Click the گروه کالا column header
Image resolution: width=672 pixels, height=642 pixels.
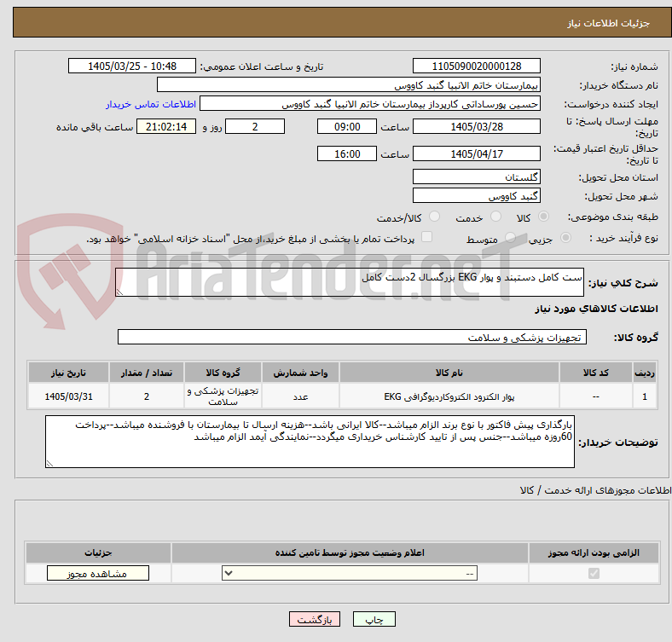[x=223, y=373]
